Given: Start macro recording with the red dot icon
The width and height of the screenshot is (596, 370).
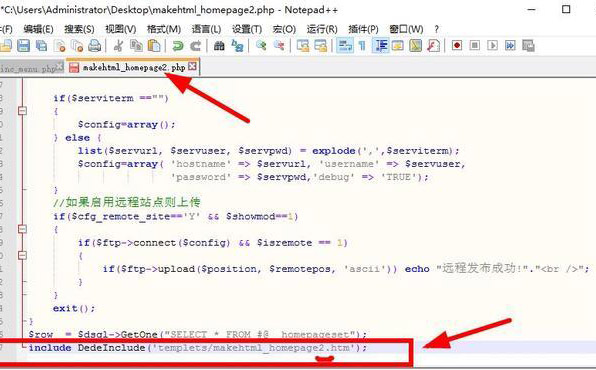Looking at the screenshot, I should tap(457, 46).
